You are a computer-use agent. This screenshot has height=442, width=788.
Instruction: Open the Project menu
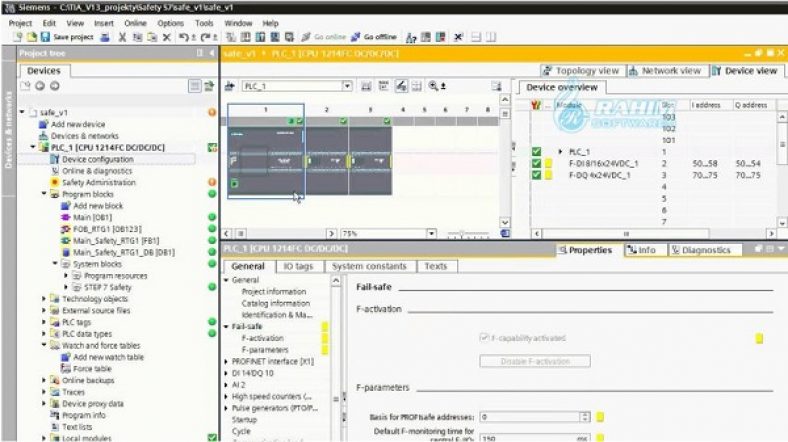20,23
